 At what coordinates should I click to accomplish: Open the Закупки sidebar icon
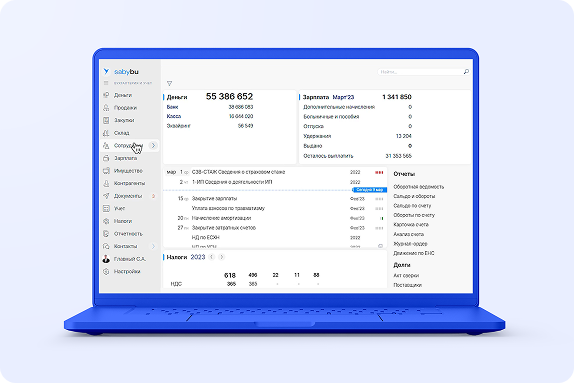pyautogui.click(x=106, y=120)
